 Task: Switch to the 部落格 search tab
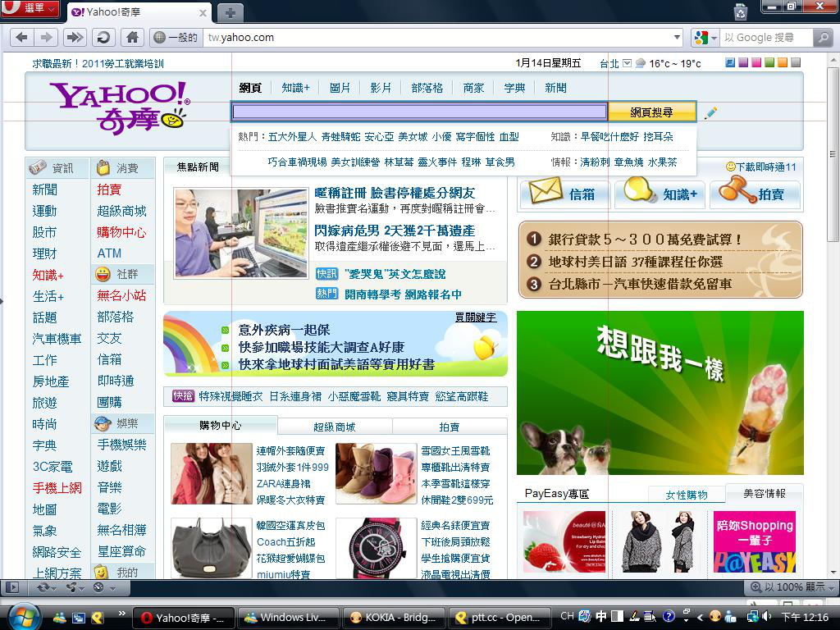pos(427,88)
